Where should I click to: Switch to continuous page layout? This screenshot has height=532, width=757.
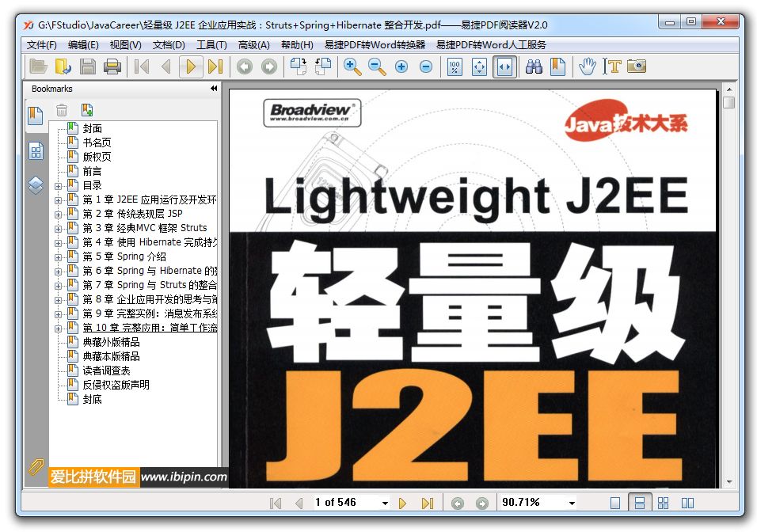pyautogui.click(x=640, y=503)
